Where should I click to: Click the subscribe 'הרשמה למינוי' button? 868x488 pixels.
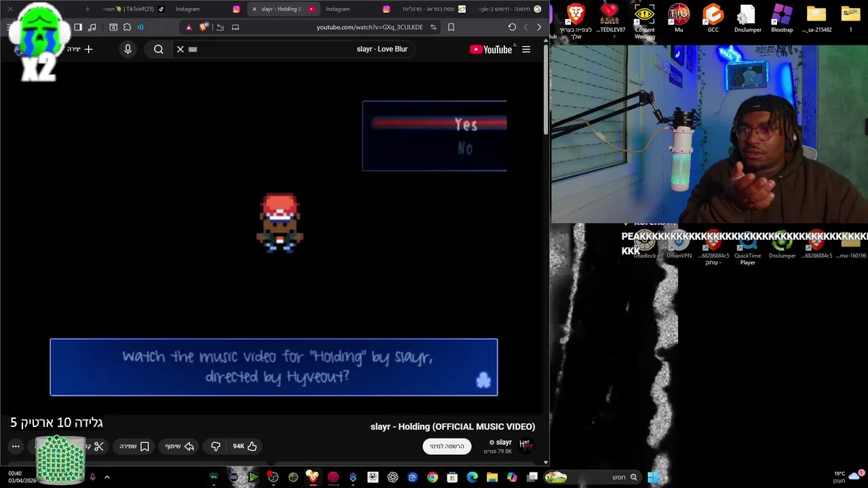(447, 446)
